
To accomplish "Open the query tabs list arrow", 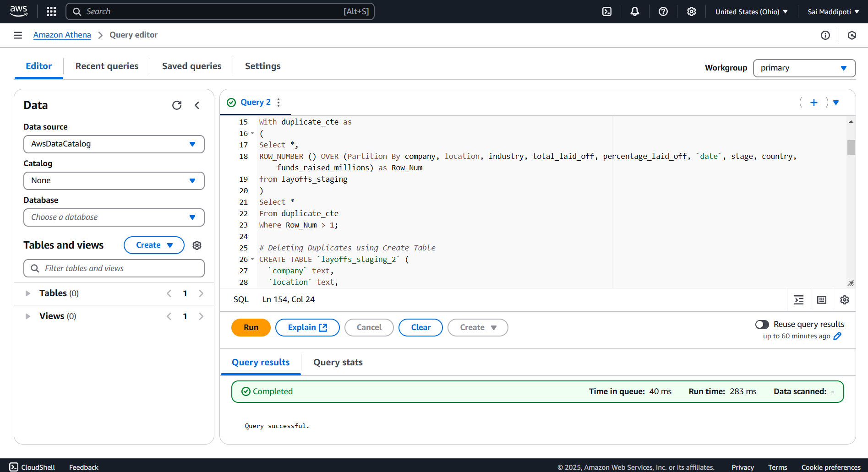I will click(x=836, y=103).
